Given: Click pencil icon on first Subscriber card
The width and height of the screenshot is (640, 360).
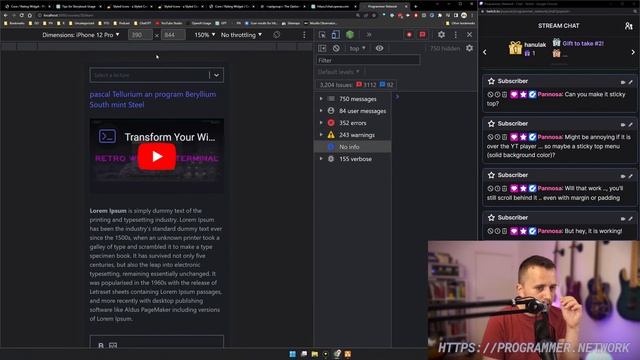Looking at the screenshot, I should coord(631,82).
